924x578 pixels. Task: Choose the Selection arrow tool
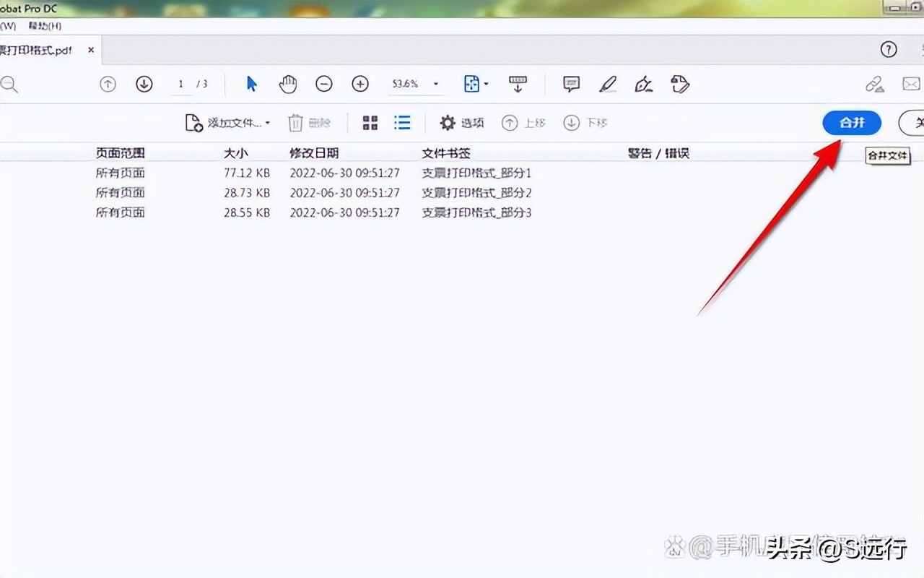pyautogui.click(x=251, y=84)
